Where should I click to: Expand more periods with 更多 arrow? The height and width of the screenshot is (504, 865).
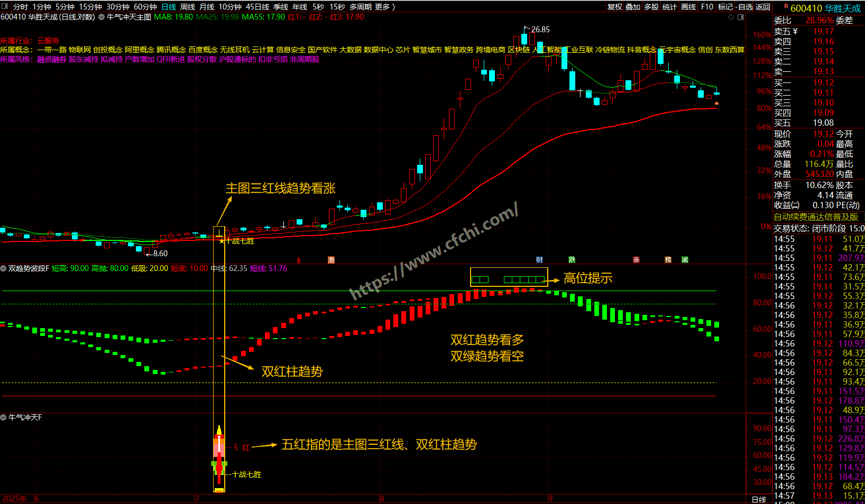point(385,7)
